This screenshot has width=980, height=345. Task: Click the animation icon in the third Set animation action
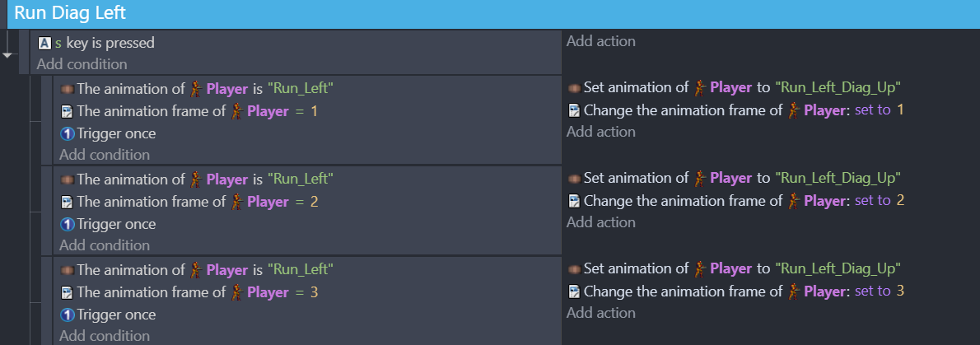574,269
